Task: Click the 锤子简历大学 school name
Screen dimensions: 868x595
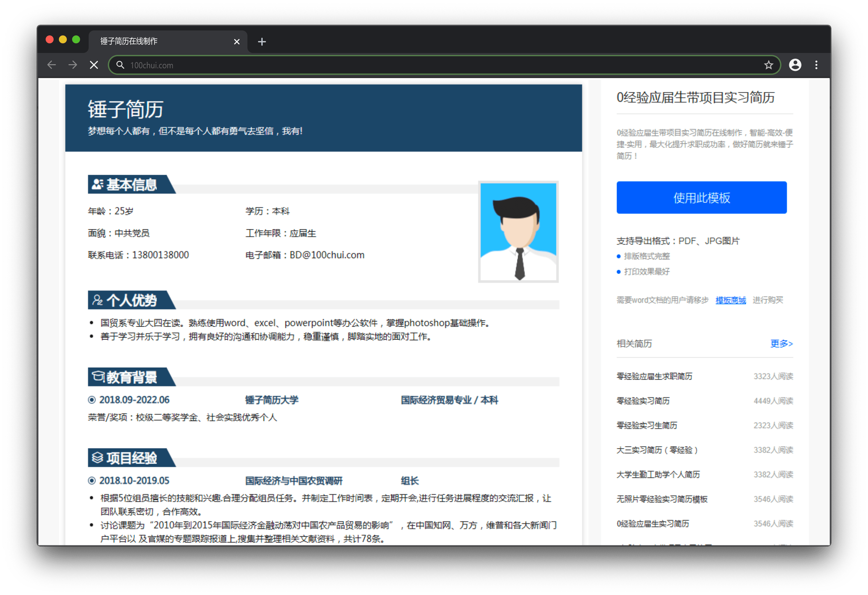Action: coord(272,400)
